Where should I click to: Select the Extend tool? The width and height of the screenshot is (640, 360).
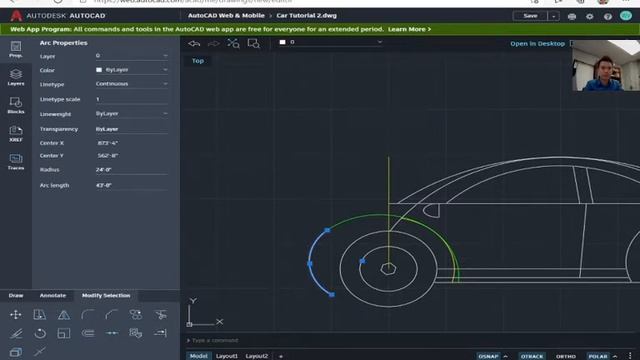pos(160,333)
